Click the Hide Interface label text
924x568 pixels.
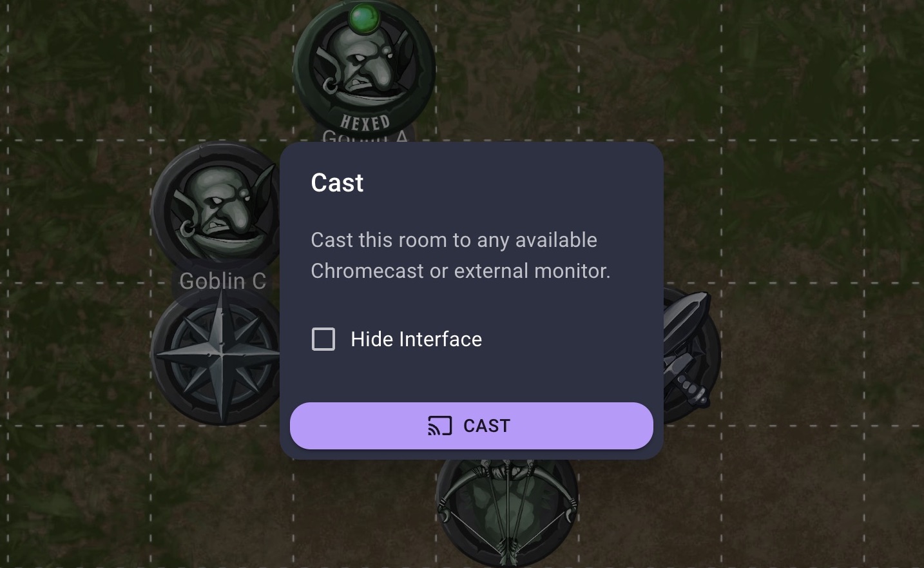[416, 339]
